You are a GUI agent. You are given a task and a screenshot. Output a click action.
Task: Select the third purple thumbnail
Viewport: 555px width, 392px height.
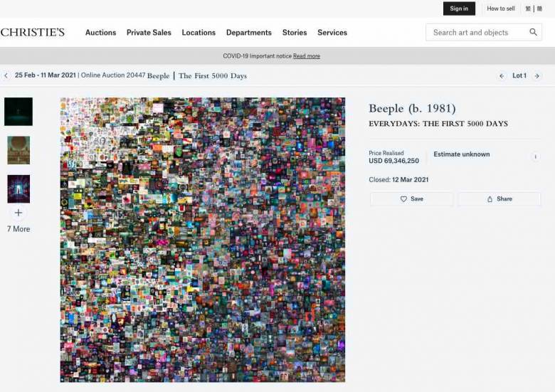[x=18, y=189]
